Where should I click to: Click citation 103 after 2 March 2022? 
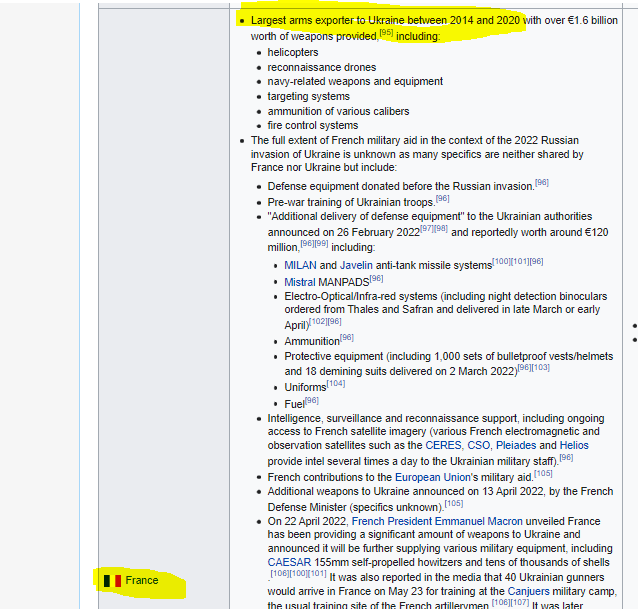point(540,367)
